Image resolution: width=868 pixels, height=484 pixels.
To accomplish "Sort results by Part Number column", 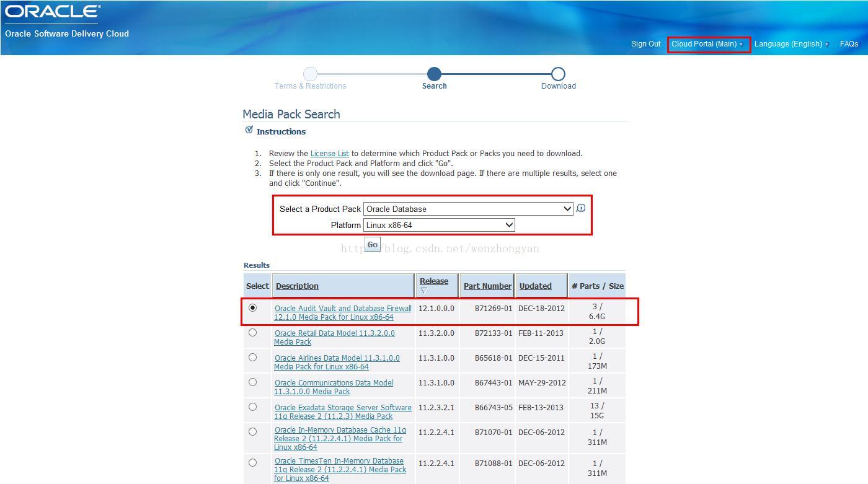I will point(488,286).
